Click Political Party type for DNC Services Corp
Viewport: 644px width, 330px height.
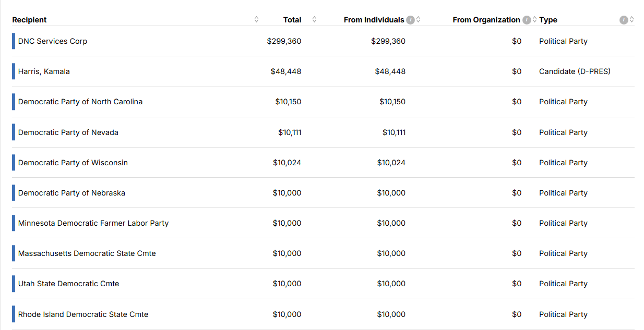pyautogui.click(x=563, y=41)
